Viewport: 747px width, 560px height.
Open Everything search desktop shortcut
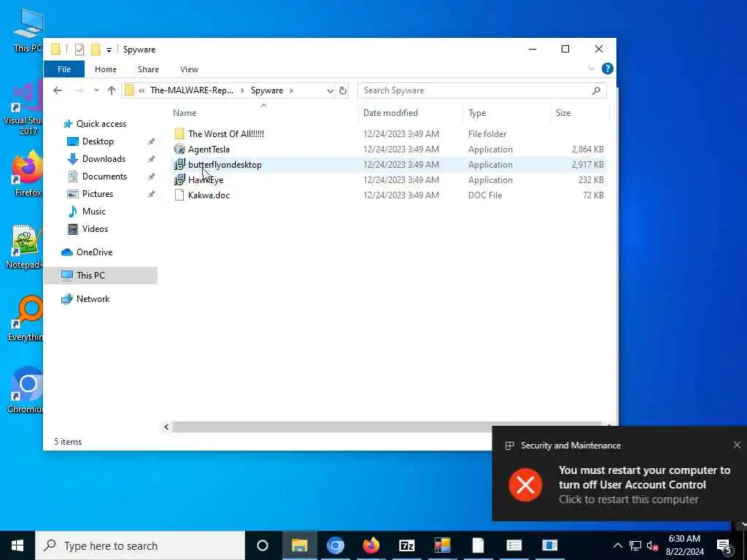click(x=26, y=318)
